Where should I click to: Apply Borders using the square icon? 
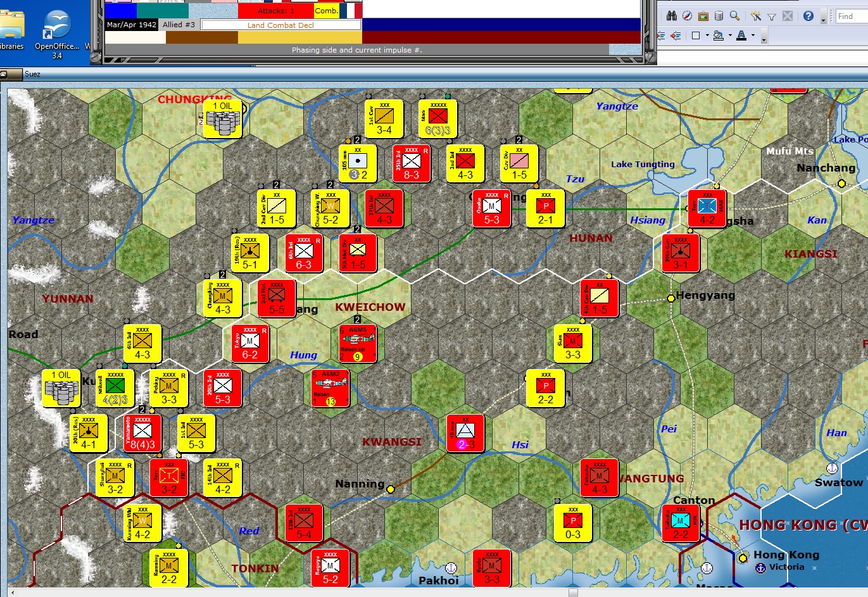click(696, 35)
